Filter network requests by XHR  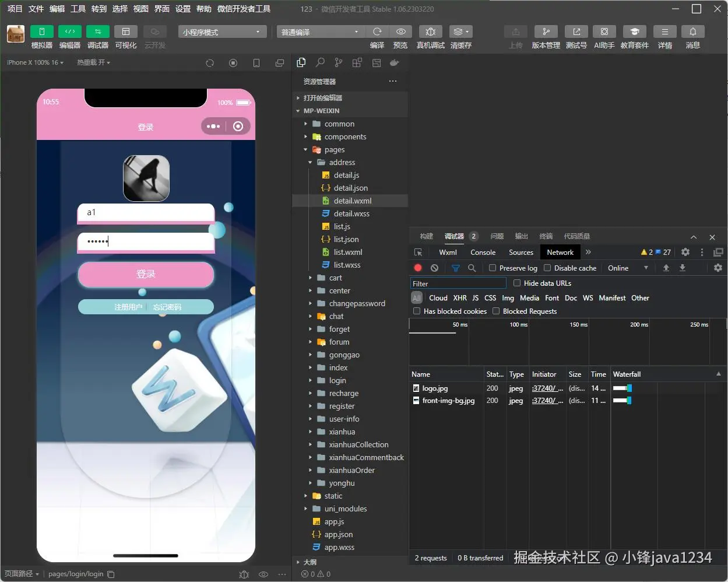pos(460,298)
